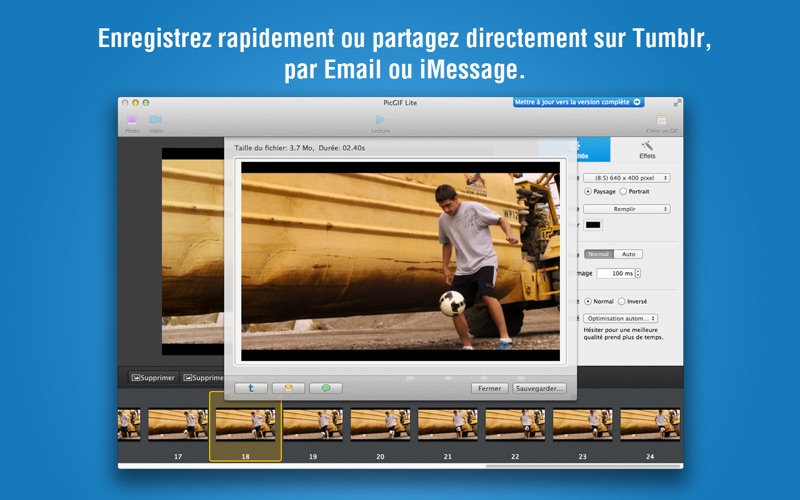Open the black background color swatch
The height and width of the screenshot is (500, 800).
click(593, 225)
